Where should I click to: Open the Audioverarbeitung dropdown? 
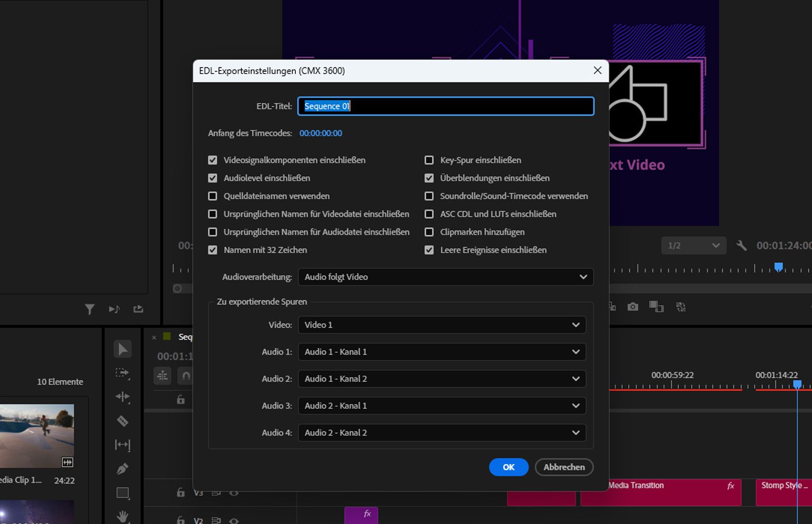point(445,277)
